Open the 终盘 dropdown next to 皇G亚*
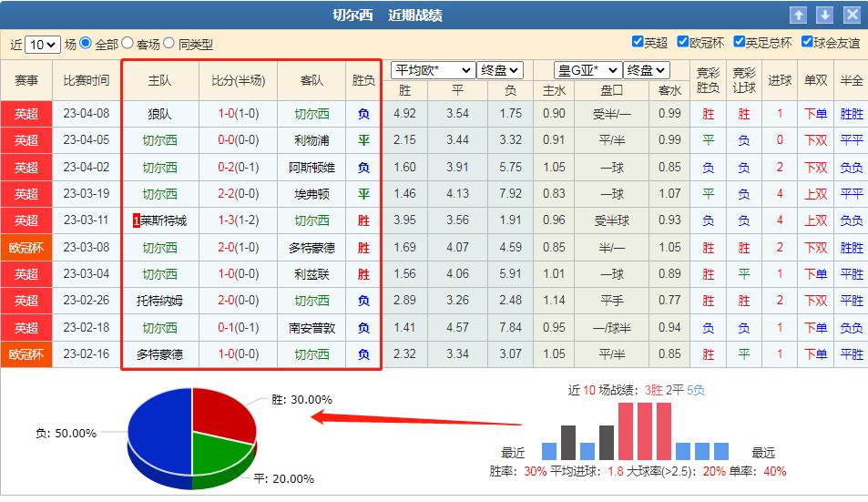The width and height of the screenshot is (868, 502). 647,70
